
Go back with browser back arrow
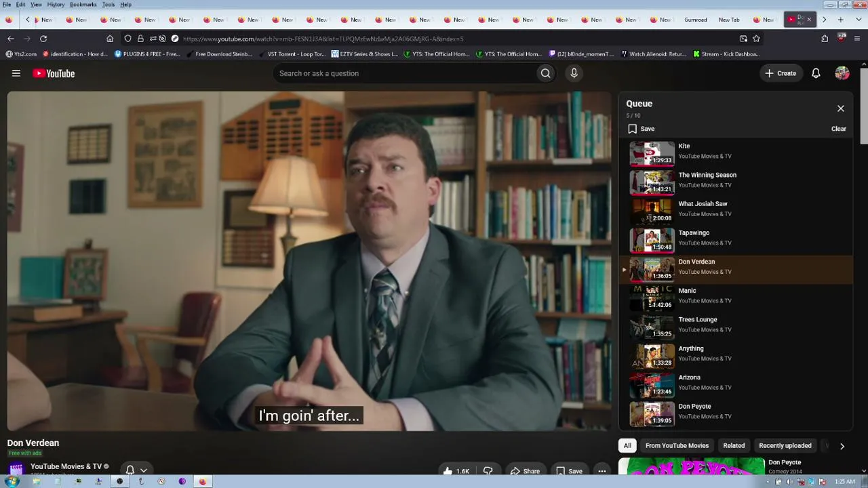point(10,39)
